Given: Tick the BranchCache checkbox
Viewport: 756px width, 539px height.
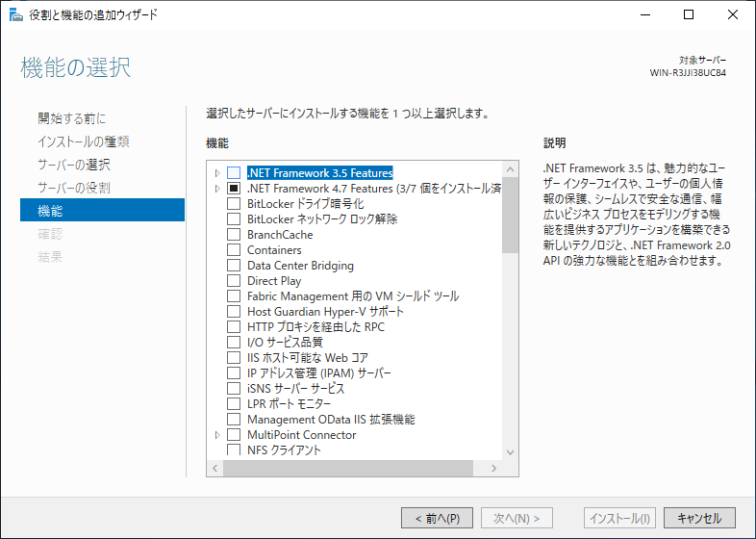Looking at the screenshot, I should coord(234,235).
